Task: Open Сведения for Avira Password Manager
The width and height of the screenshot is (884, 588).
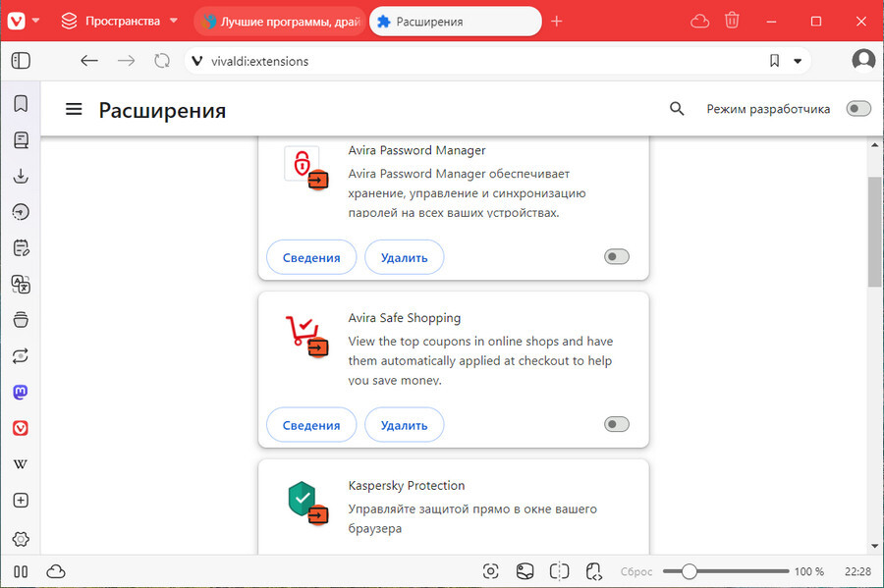Action: [311, 257]
